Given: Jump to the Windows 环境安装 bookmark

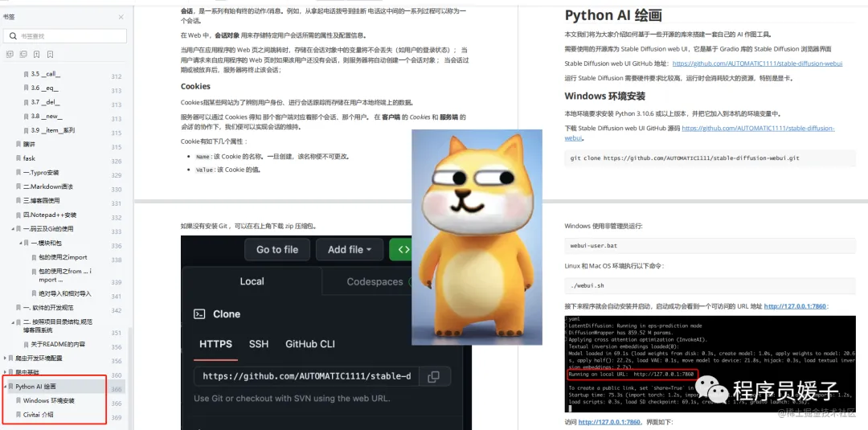Looking at the screenshot, I should point(49,400).
